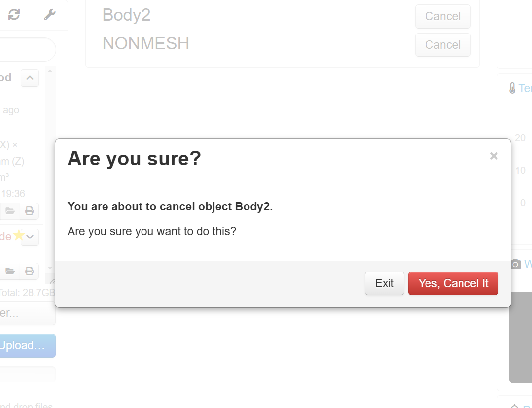Click the yellow star icon
Screen dimensions: 532x408
coord(19,235)
